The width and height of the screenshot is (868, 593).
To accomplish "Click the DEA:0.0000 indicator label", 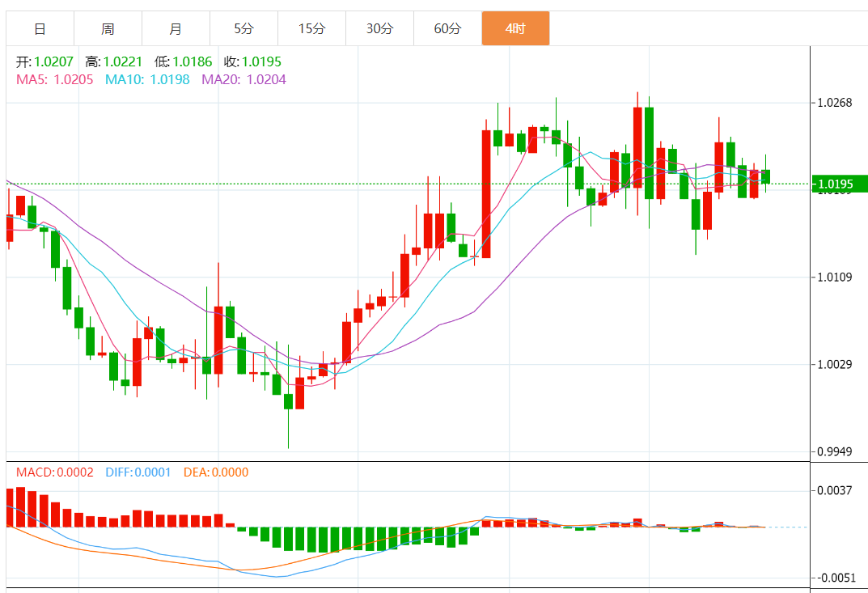I will click(x=216, y=472).
